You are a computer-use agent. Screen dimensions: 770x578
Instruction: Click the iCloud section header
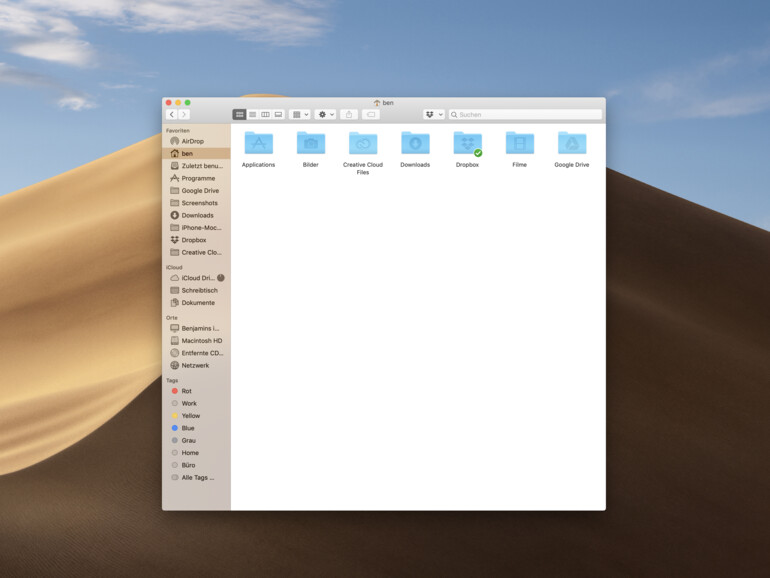tap(174, 267)
